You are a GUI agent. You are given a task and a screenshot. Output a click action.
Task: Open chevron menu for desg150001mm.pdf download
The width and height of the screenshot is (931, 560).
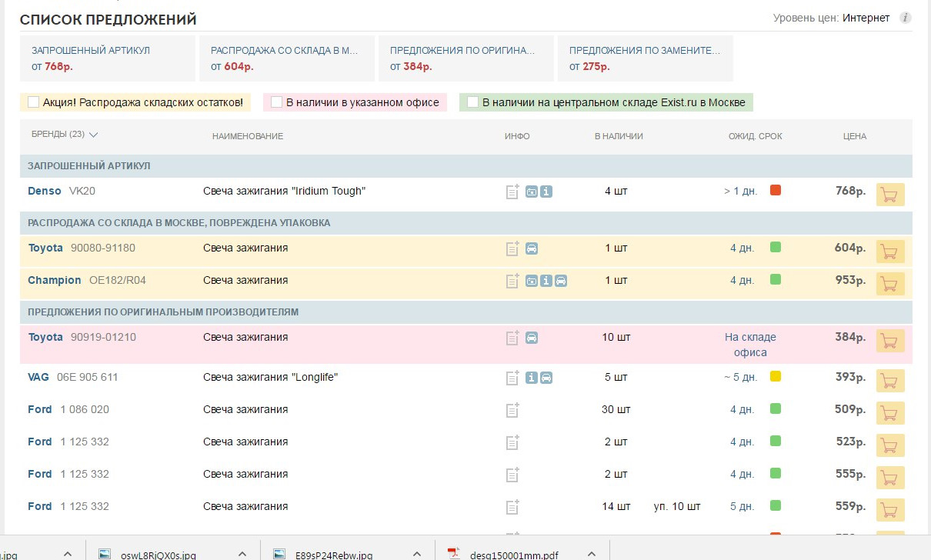(591, 554)
